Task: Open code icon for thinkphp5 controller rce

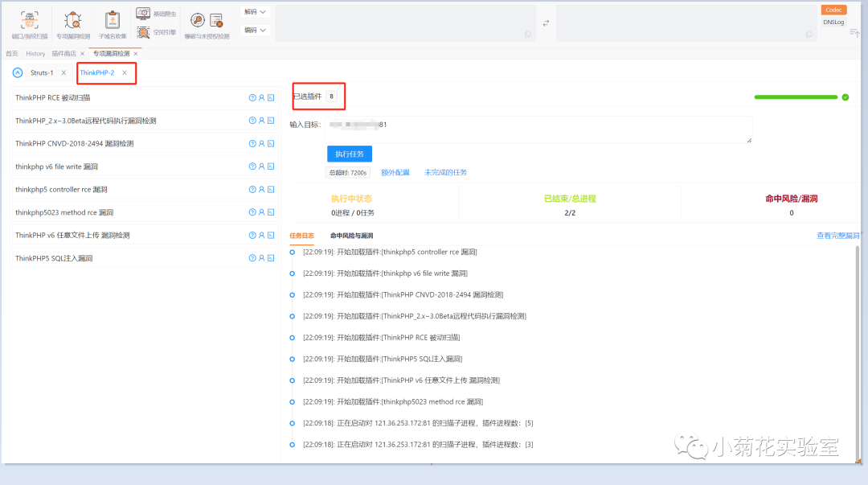Action: coord(271,190)
